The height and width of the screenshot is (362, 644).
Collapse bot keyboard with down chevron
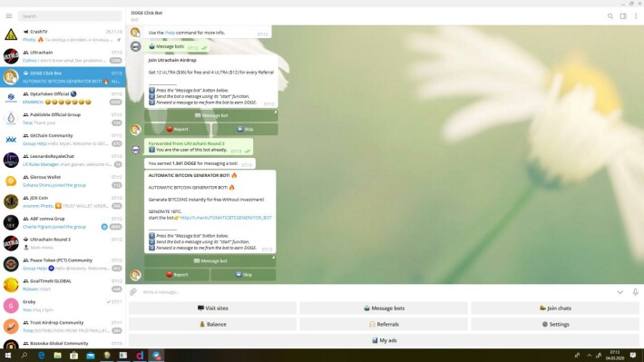tap(620, 292)
